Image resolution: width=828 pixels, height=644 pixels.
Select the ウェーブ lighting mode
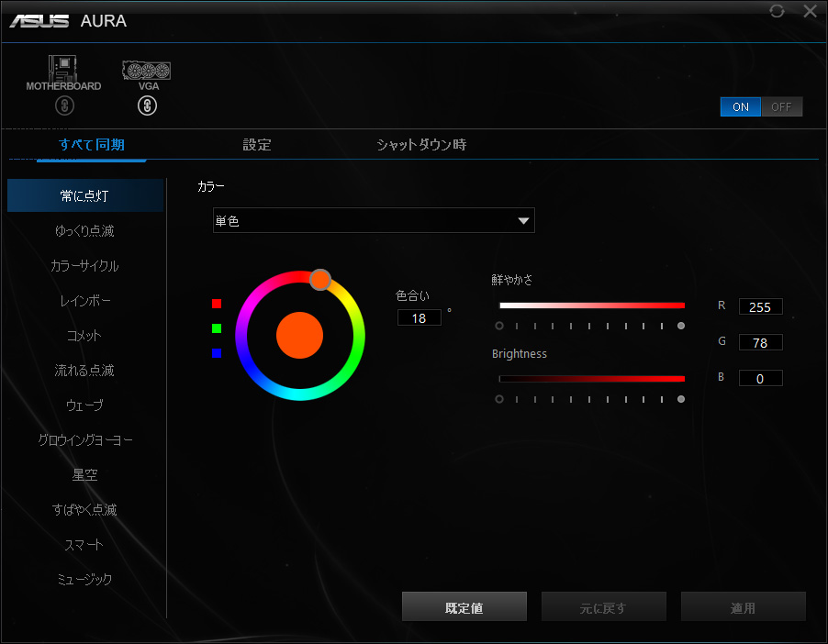coord(85,405)
